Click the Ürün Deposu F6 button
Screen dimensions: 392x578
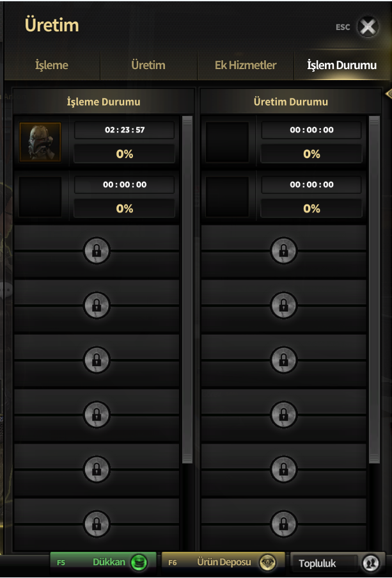click(223, 563)
